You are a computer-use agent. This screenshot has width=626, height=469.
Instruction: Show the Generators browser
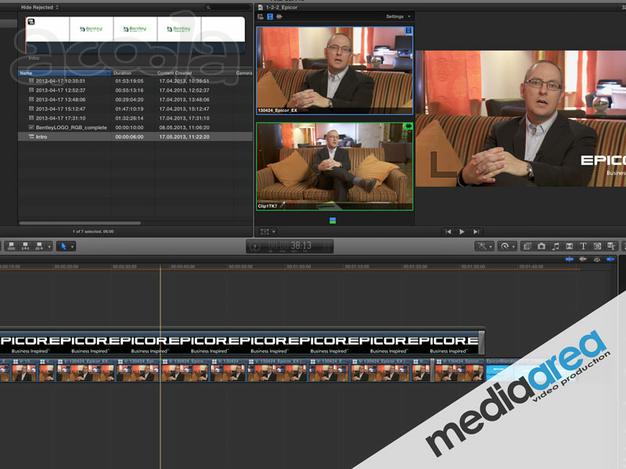(x=597, y=246)
